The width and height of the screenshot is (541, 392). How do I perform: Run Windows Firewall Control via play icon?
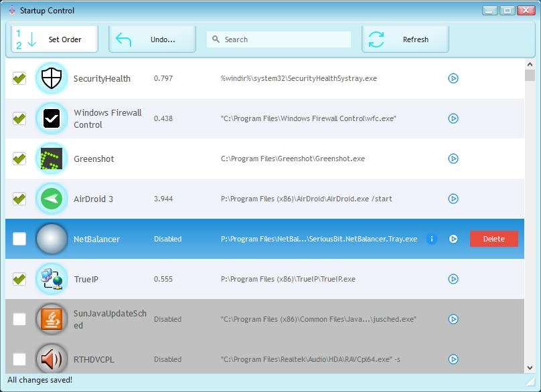(453, 118)
